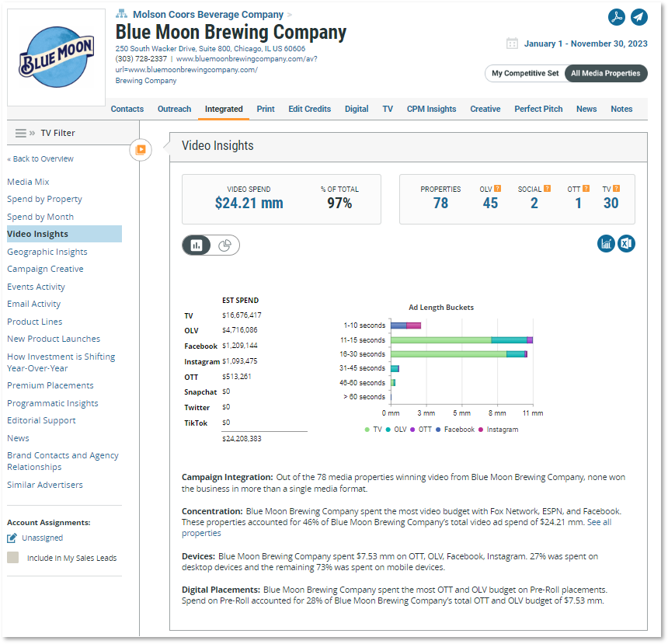This screenshot has width=668, height=644.
Task: Open Campaign Creative
Action: click(45, 269)
